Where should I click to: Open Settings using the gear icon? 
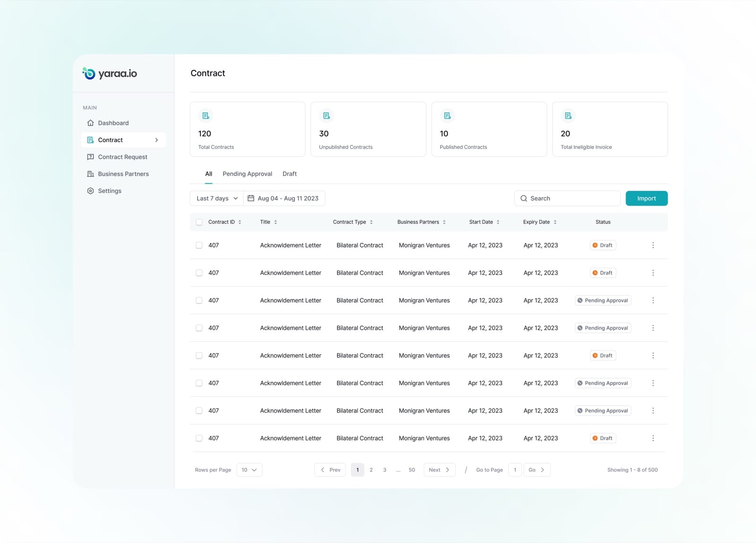pyautogui.click(x=90, y=191)
